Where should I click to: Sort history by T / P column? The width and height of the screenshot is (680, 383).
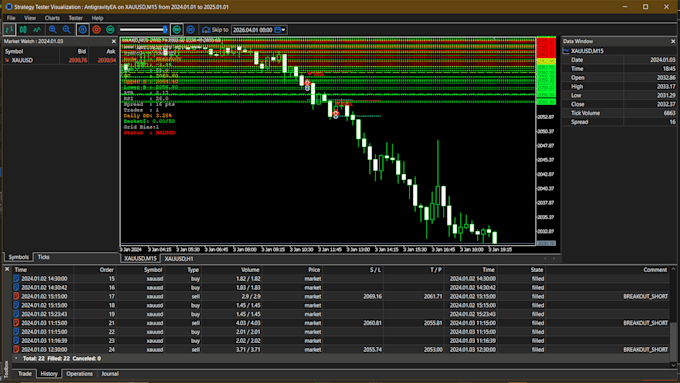pos(436,270)
